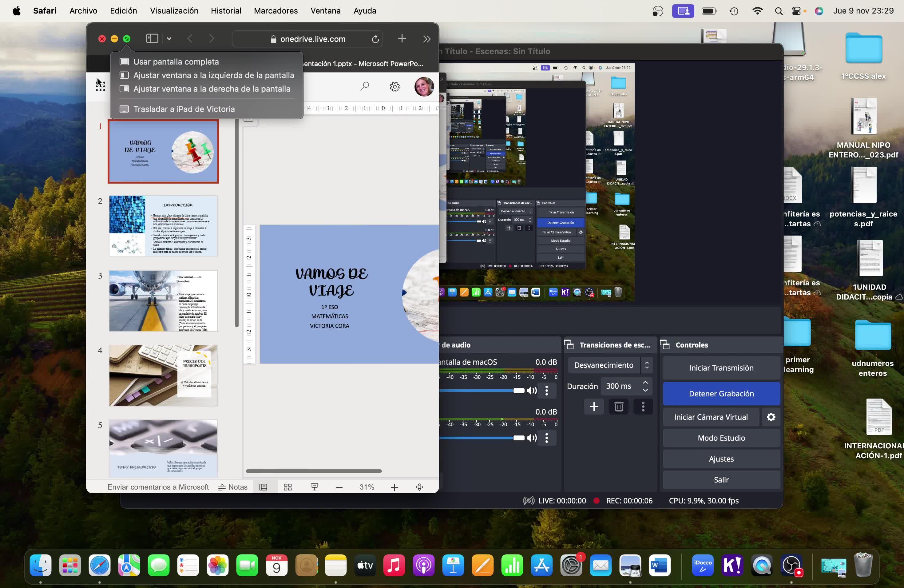Open virtual camera settings gear in OBS
The height and width of the screenshot is (588, 904).
click(x=771, y=417)
